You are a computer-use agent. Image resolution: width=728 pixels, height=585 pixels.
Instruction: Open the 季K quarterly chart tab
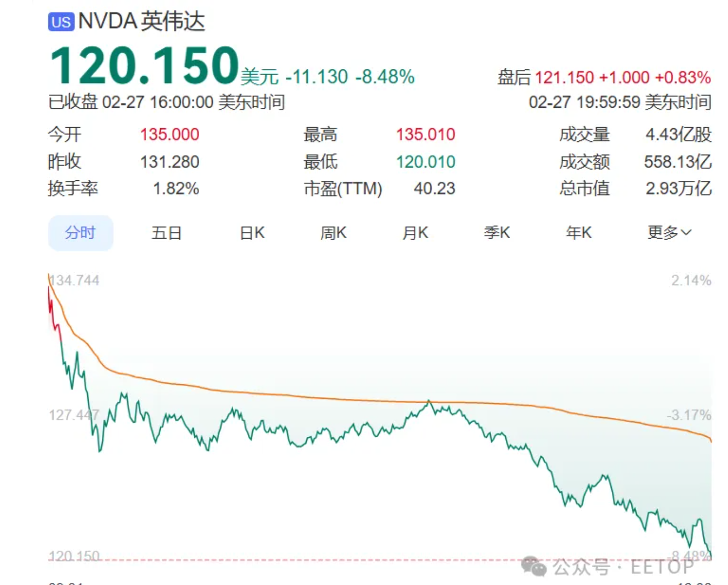click(497, 233)
